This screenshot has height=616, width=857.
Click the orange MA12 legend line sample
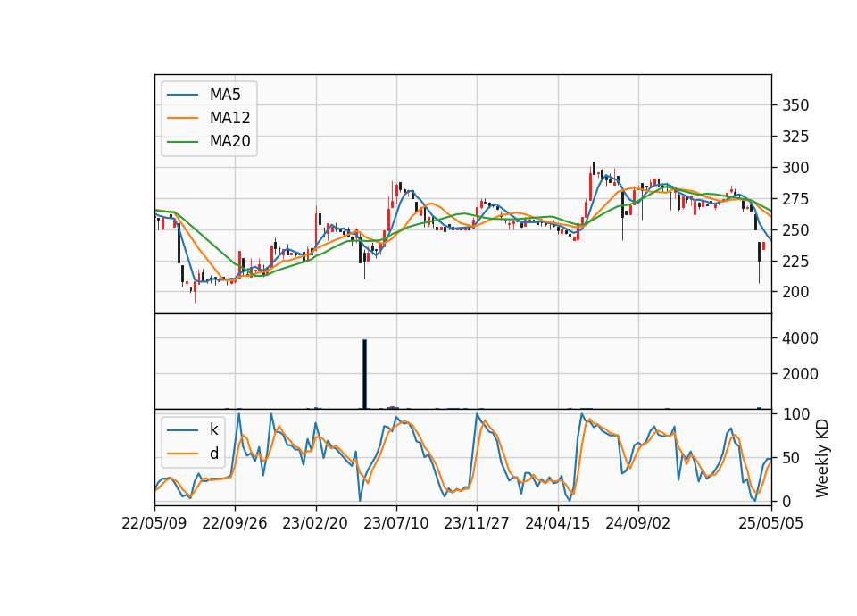coord(182,118)
